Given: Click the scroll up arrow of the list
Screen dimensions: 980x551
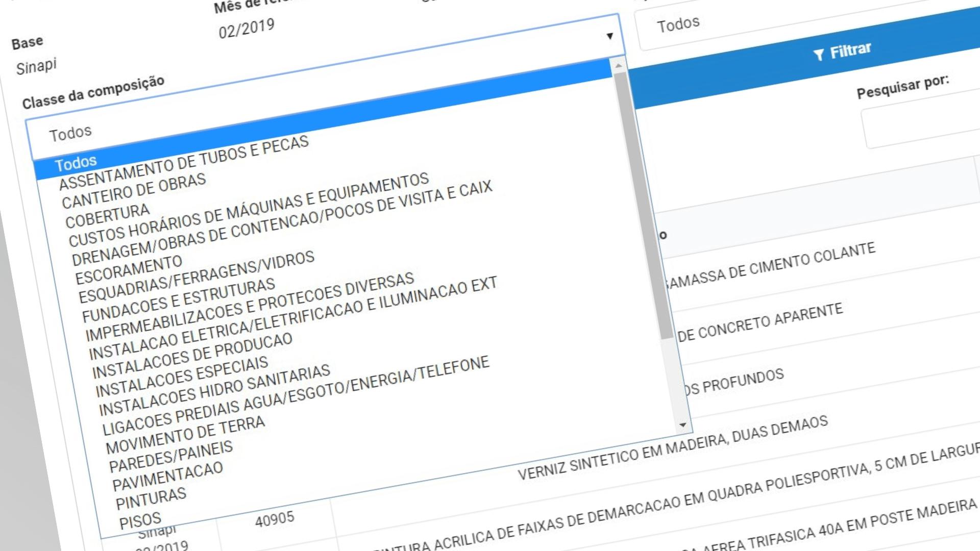Looking at the screenshot, I should [619, 65].
